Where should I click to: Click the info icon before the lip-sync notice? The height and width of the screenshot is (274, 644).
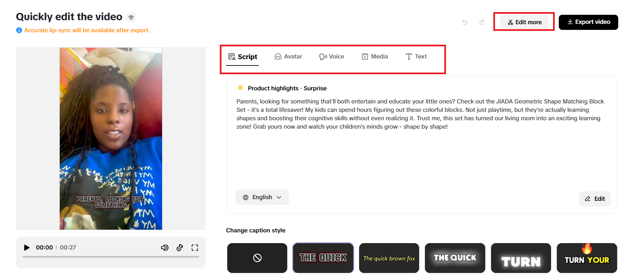pyautogui.click(x=19, y=30)
